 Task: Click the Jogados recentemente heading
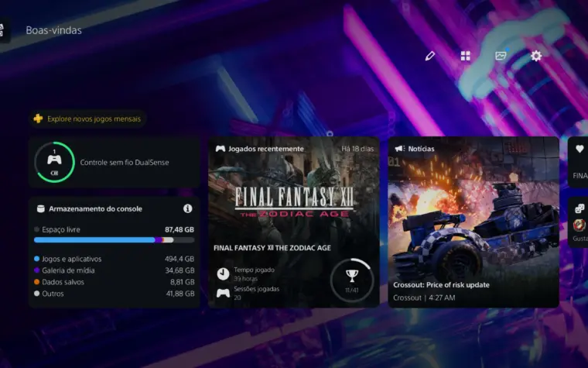click(266, 149)
